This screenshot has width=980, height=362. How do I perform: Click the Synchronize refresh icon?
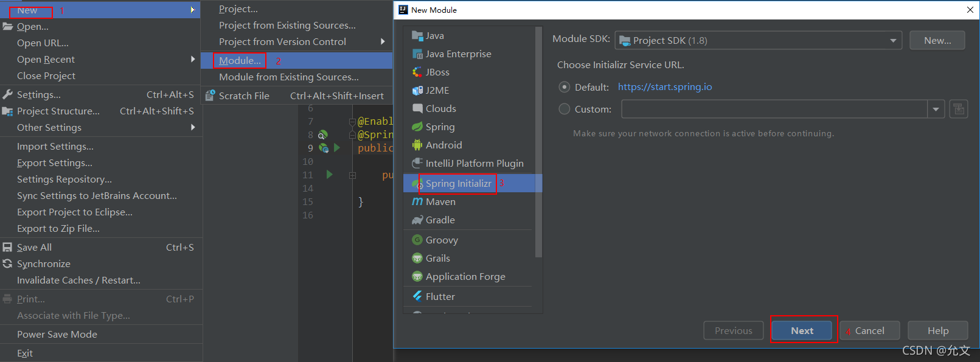pos(8,264)
